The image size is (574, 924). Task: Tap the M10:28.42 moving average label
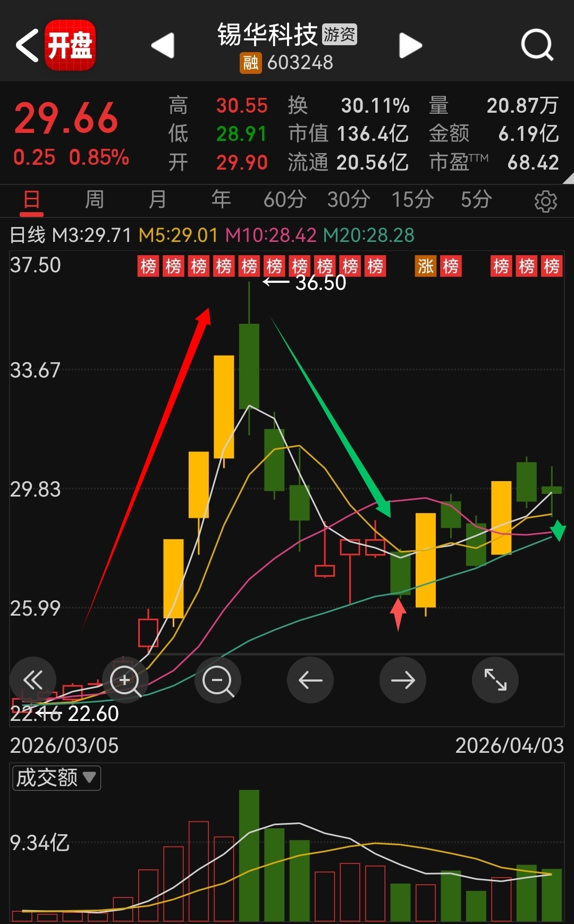(271, 235)
